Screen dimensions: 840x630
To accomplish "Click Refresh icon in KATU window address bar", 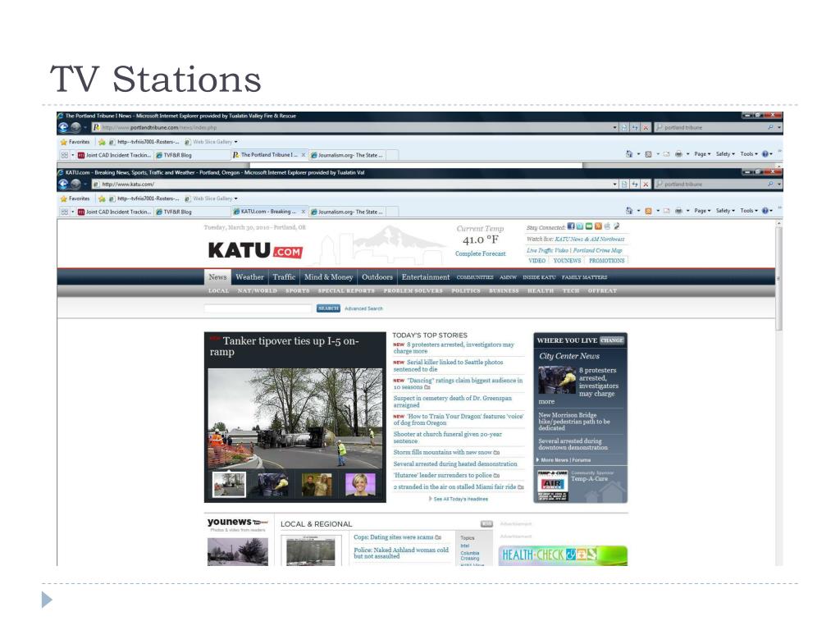I will tap(635, 184).
